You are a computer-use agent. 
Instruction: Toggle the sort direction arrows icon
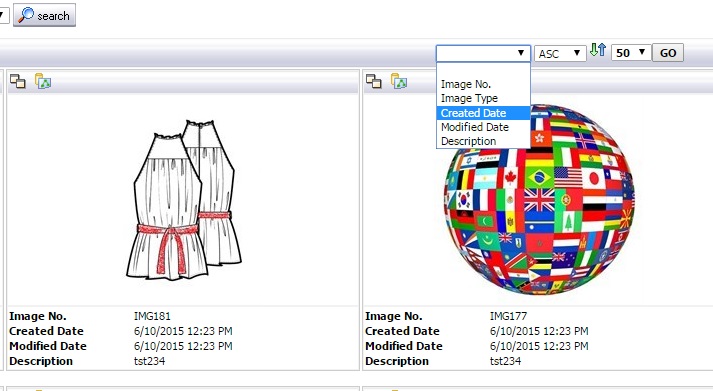coord(598,50)
